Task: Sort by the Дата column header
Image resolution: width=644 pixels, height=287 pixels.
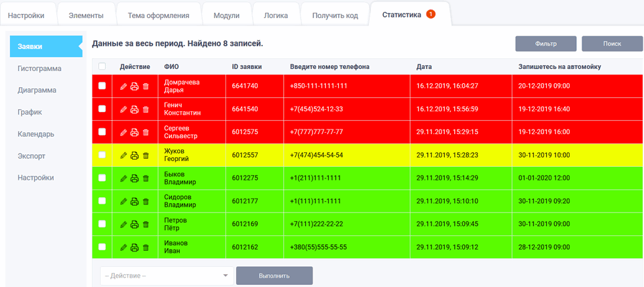Action: [x=423, y=66]
